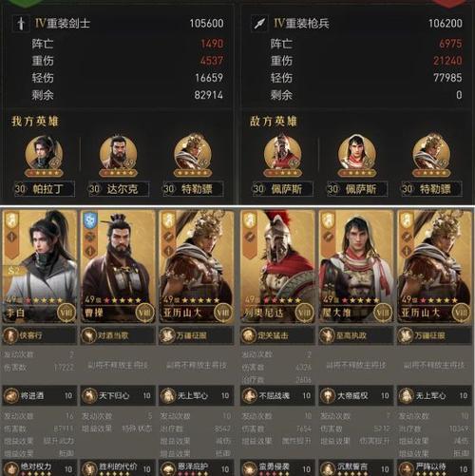Open the 李白 hero card
The height and width of the screenshot is (476, 475).
[x=40, y=267]
